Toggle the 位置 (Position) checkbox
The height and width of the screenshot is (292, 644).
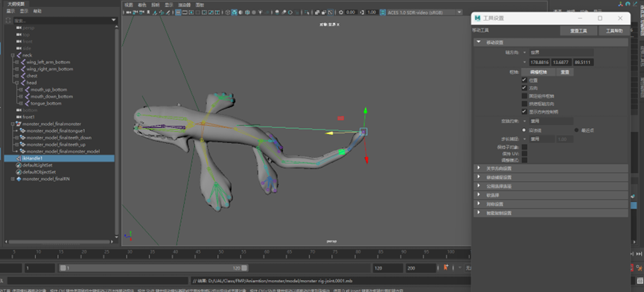click(524, 80)
